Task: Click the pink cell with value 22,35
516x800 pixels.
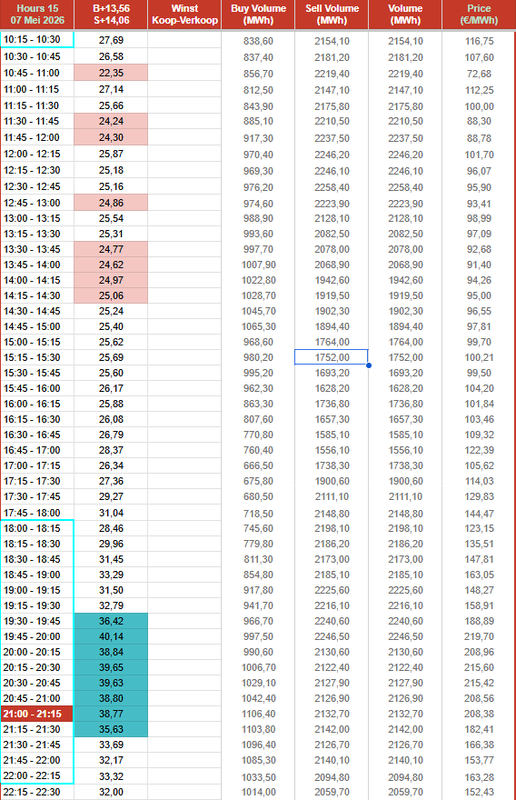Action: click(x=111, y=72)
